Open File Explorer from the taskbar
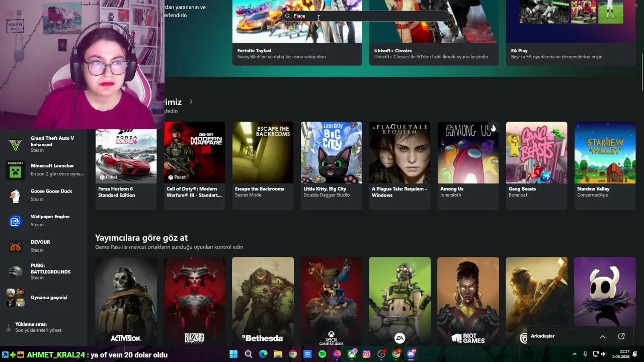 point(278,354)
